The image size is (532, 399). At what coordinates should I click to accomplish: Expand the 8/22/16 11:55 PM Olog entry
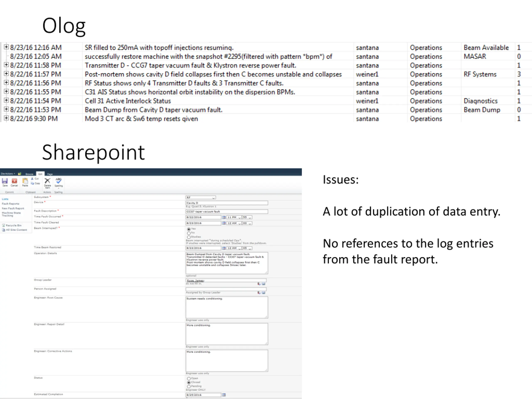click(6, 91)
